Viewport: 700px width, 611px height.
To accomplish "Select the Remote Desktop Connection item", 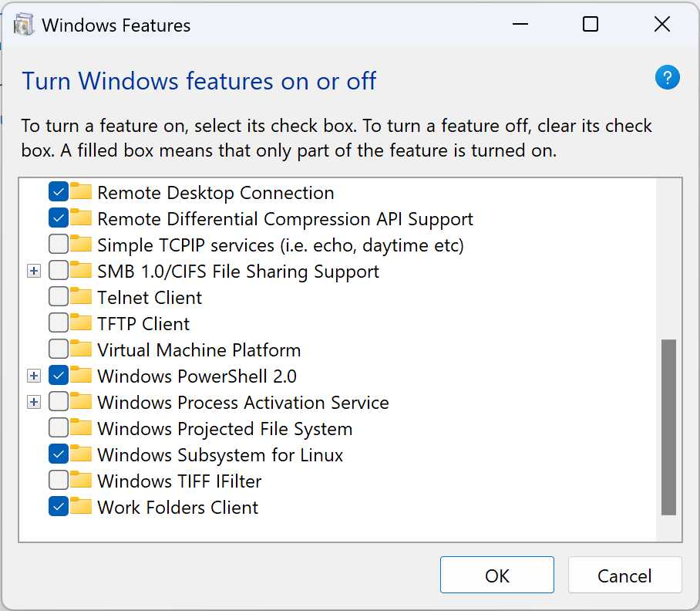I will tap(216, 192).
